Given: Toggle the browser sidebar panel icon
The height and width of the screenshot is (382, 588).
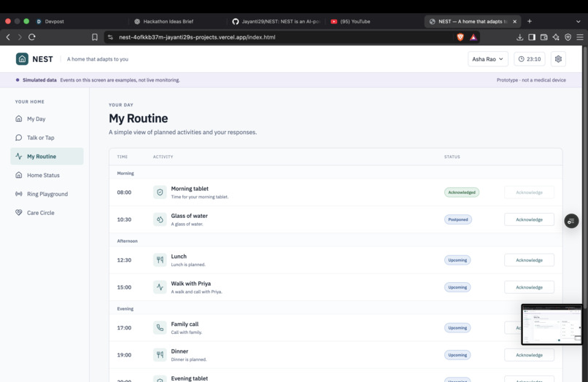Looking at the screenshot, I should (532, 37).
